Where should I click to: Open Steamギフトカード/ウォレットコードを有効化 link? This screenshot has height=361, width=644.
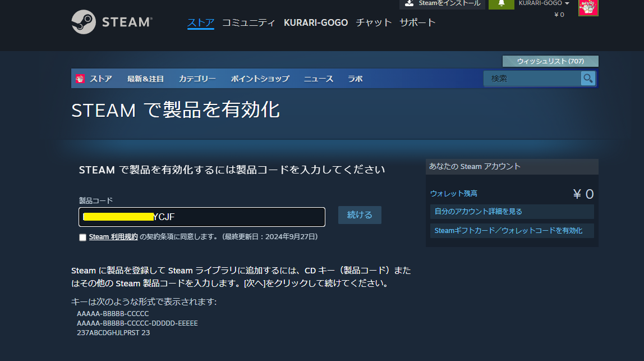point(508,231)
